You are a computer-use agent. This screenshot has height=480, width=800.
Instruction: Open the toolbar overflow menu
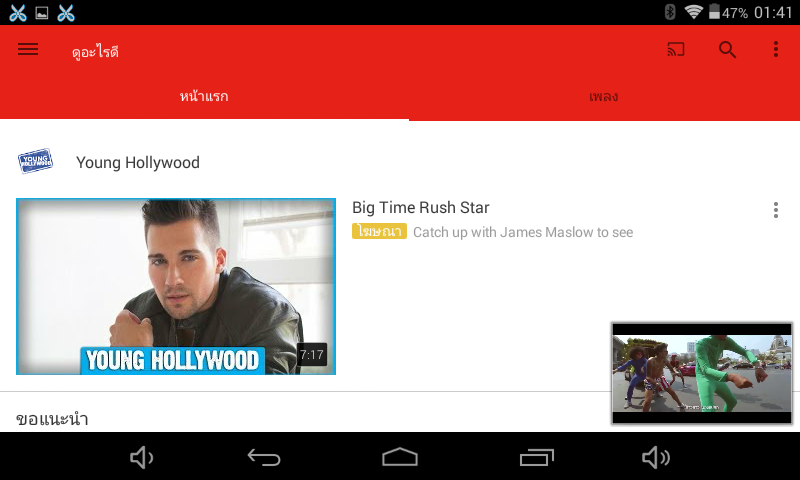pyautogui.click(x=776, y=49)
